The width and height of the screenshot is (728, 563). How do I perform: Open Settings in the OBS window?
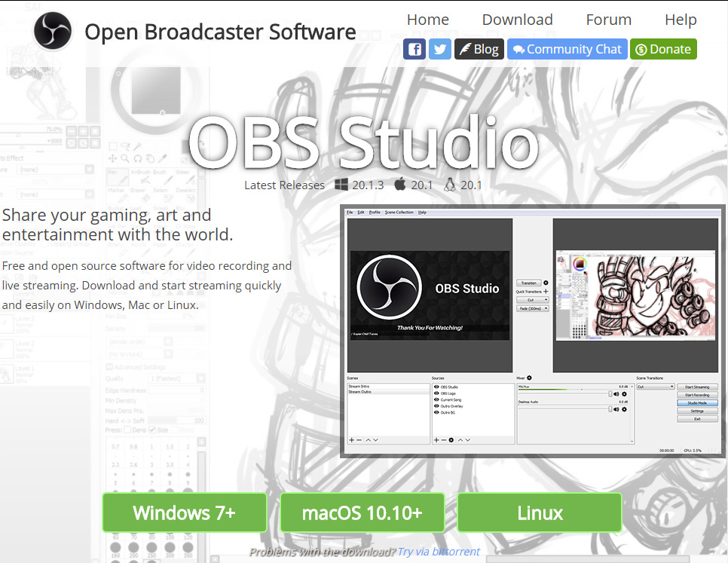tap(697, 411)
